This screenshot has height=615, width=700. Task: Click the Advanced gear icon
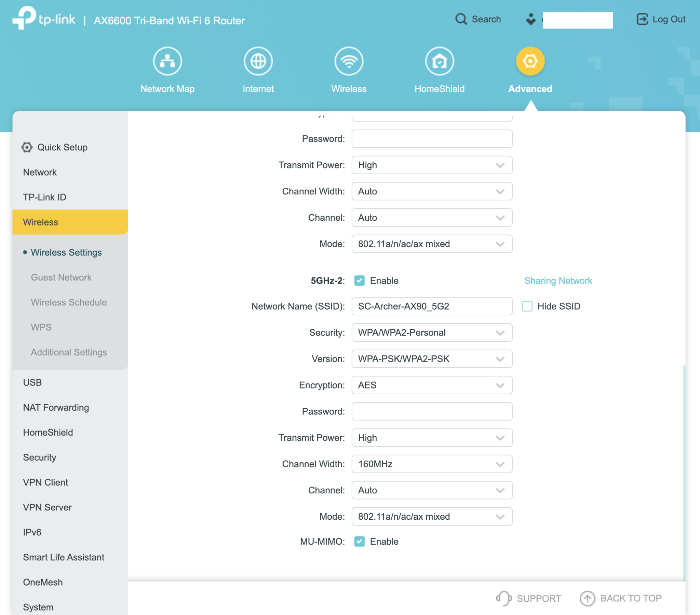click(530, 61)
